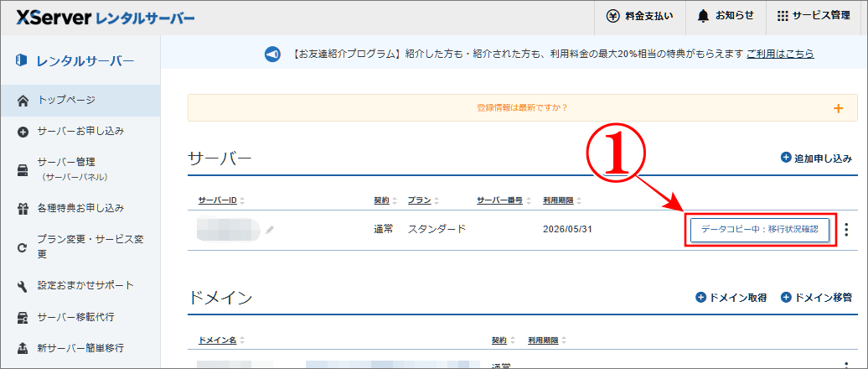The height and width of the screenshot is (369, 868).
Task: Click the wrench icon beside 設定おまかせサポート
Action: coord(23,287)
